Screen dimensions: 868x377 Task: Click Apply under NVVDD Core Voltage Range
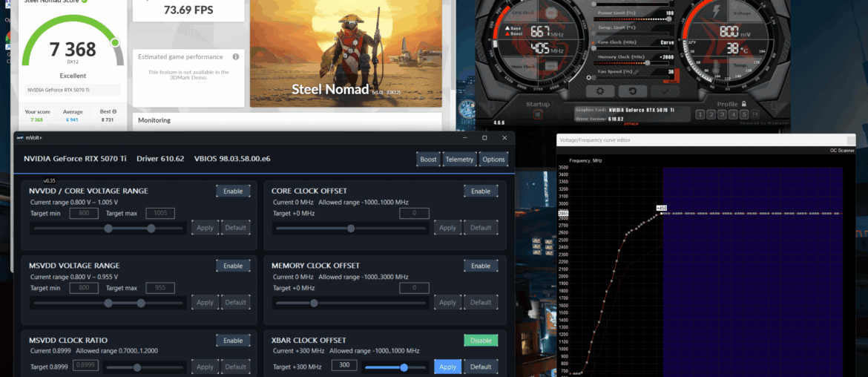tap(205, 228)
